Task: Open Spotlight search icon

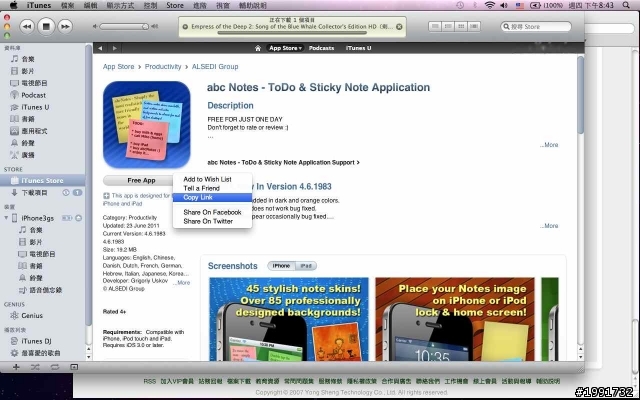Action: click(x=626, y=5)
